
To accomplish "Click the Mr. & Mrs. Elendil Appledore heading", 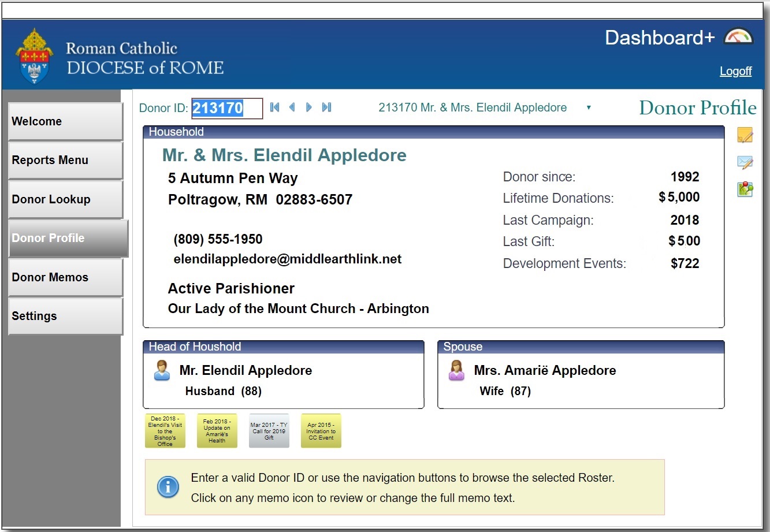I will [x=284, y=155].
